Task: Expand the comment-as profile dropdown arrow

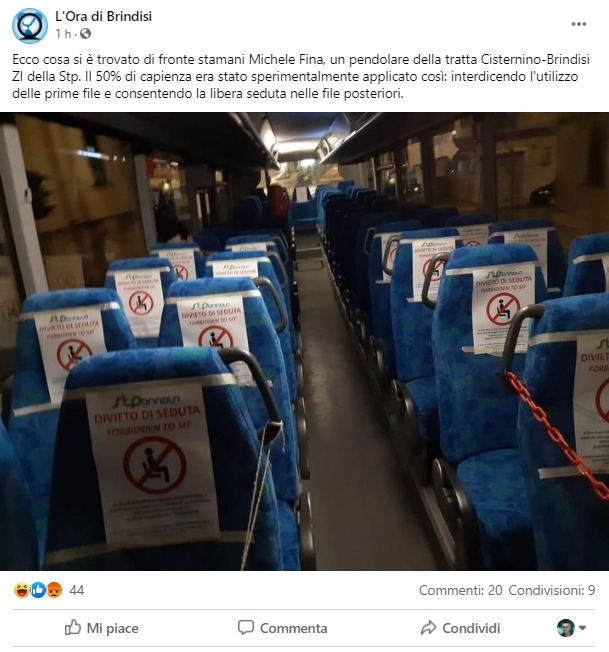Action: pyautogui.click(x=582, y=628)
